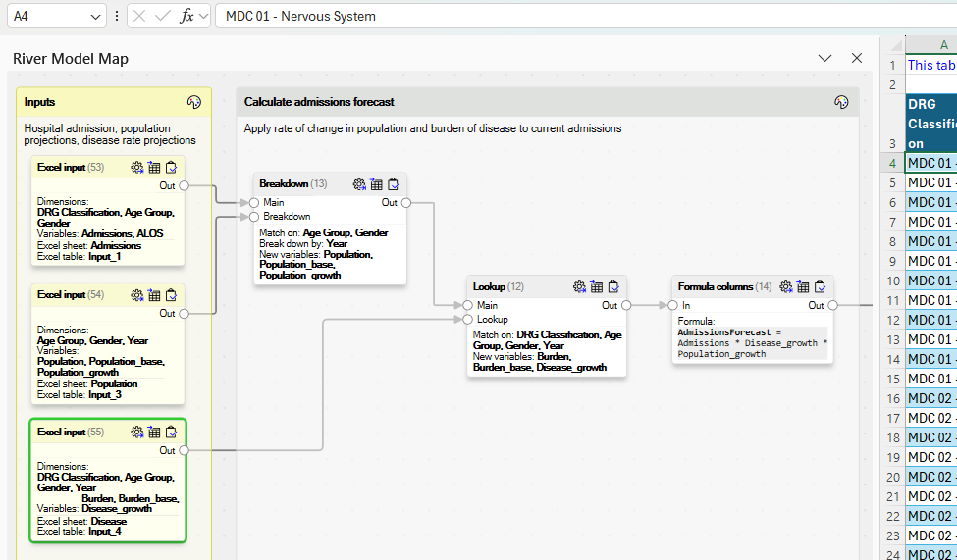
Task: Select column A header in worksheet
Action: tap(931, 44)
